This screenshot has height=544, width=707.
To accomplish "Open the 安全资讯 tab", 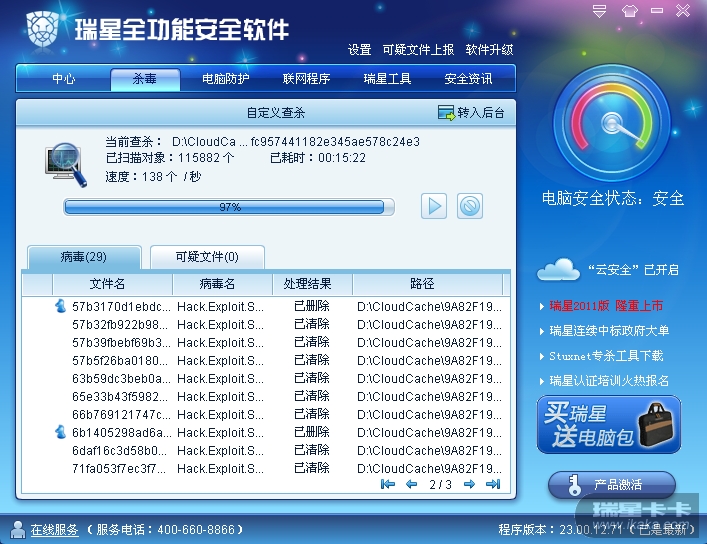I will (x=468, y=79).
